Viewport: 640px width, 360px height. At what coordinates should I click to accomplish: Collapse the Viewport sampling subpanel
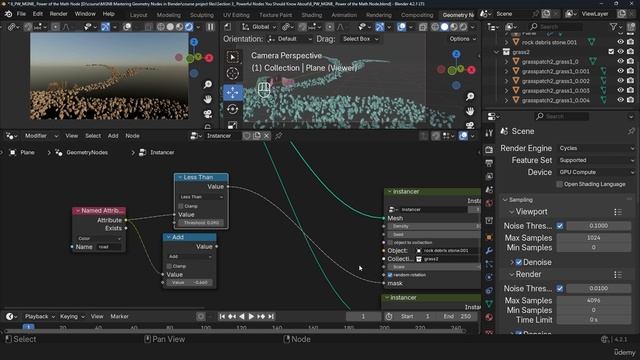tap(511, 212)
